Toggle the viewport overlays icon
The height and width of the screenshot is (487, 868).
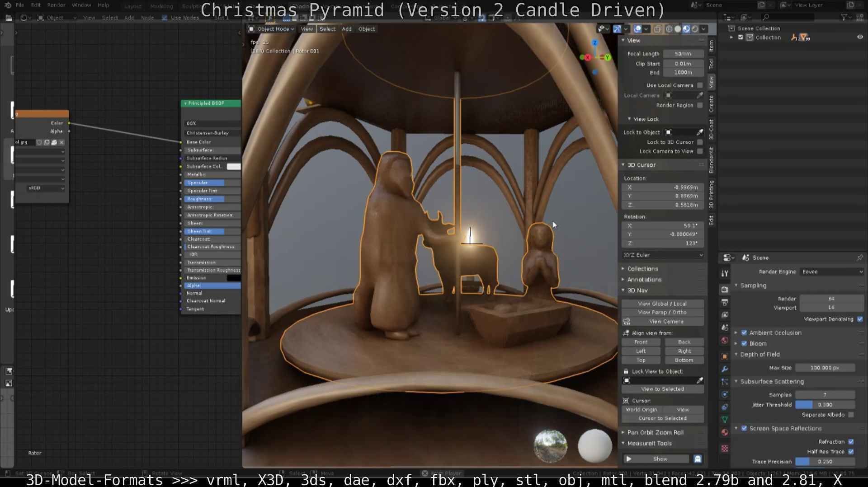637,29
